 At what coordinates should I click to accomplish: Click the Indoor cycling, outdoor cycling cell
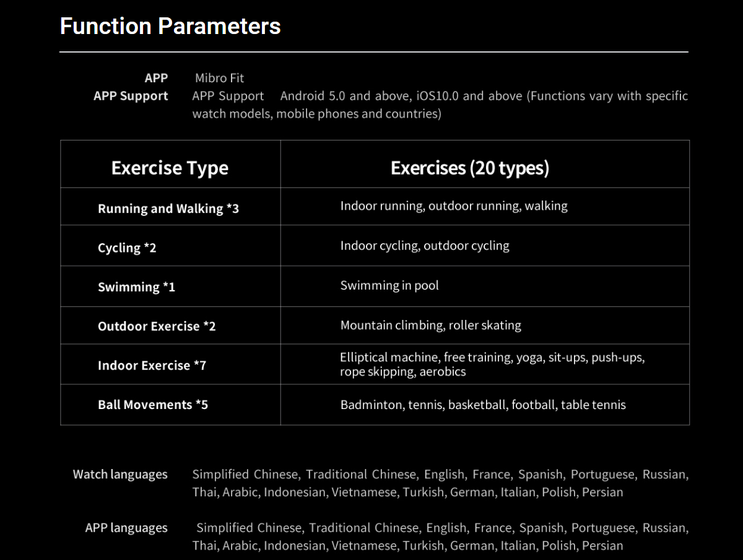(x=424, y=246)
